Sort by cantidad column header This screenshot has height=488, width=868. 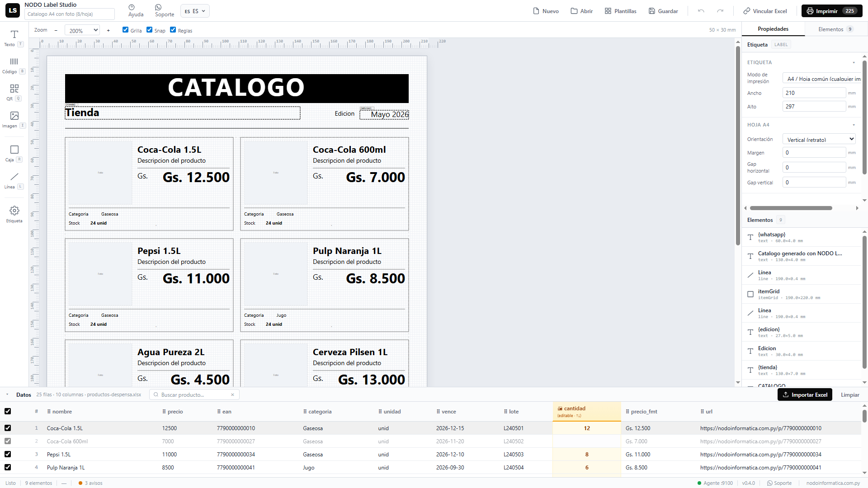tap(586, 411)
